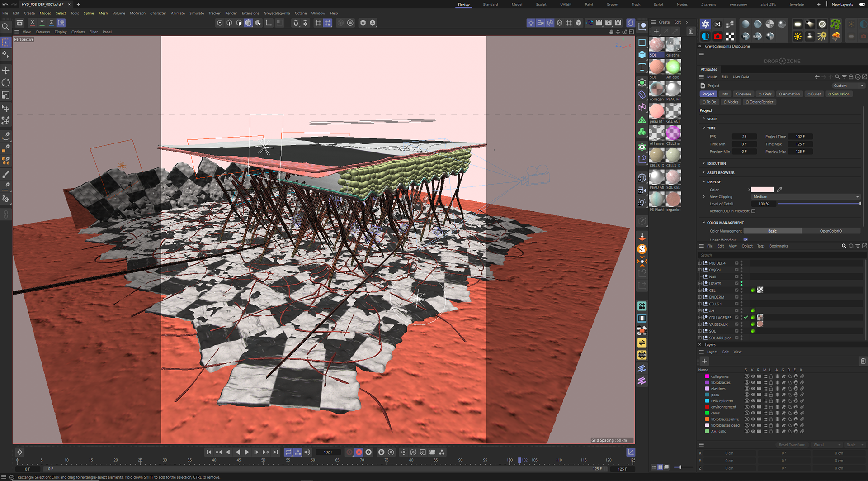This screenshot has height=481, width=868.
Task: Add a new layer with plus button
Action: coord(704,361)
